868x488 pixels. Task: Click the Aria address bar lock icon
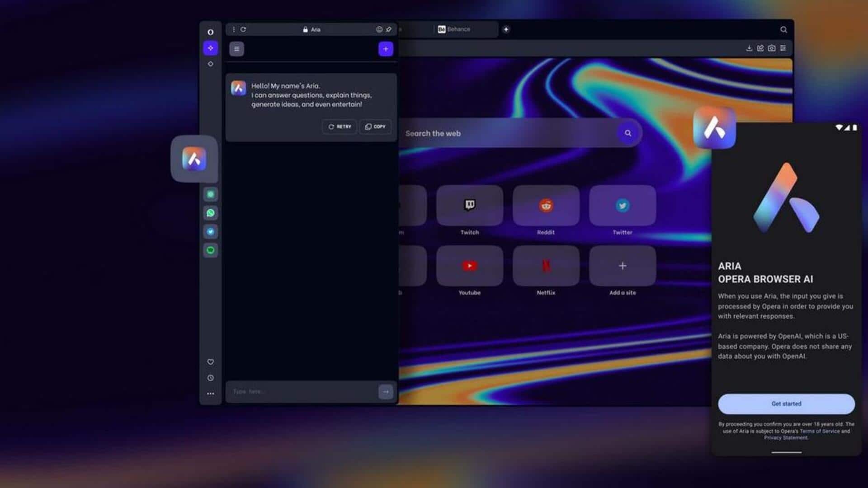305,29
